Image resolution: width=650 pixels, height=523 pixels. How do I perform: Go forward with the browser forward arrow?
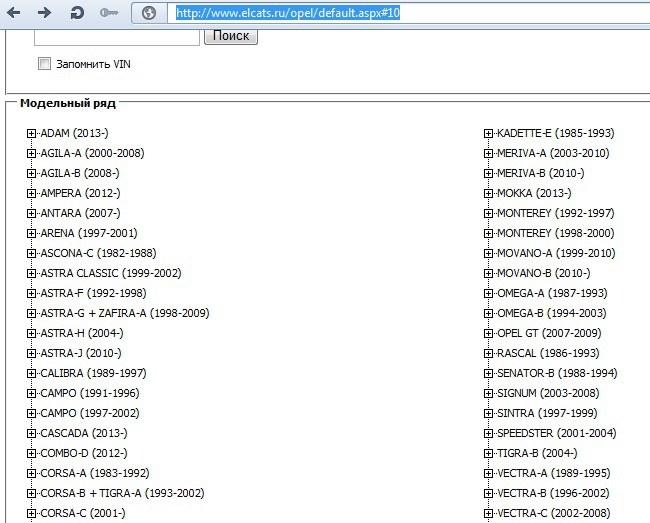tap(44, 13)
